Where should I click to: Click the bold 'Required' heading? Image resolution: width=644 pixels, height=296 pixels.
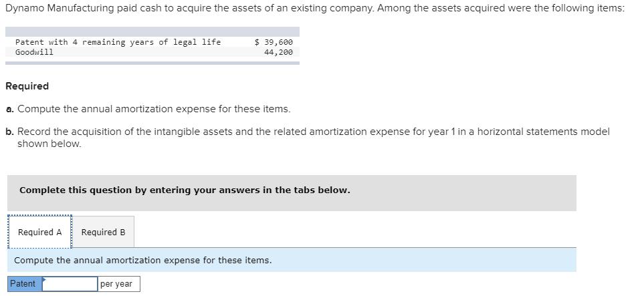[27, 86]
